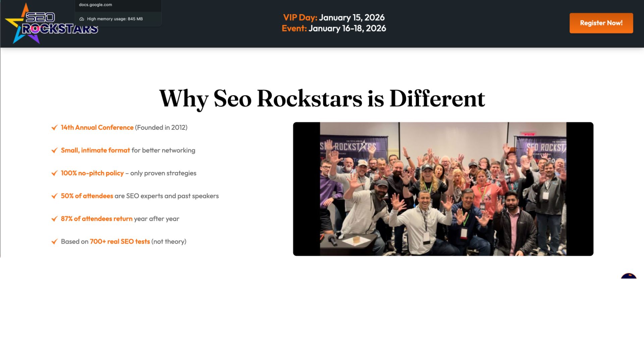Image resolution: width=644 pixels, height=362 pixels.
Task: Click the "700+ real SEO tests" orange link
Action: 120,241
